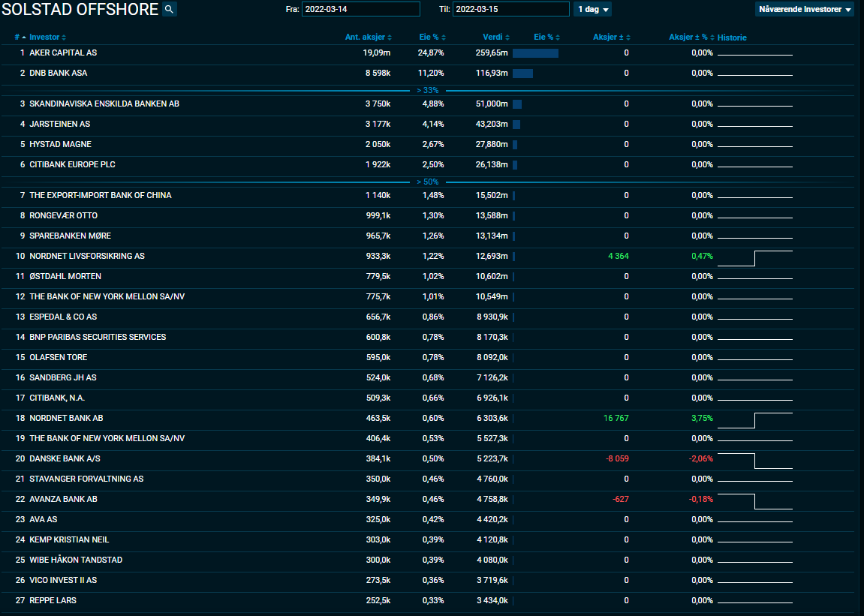Select investor AVA AS
864x616 pixels.
(x=43, y=519)
